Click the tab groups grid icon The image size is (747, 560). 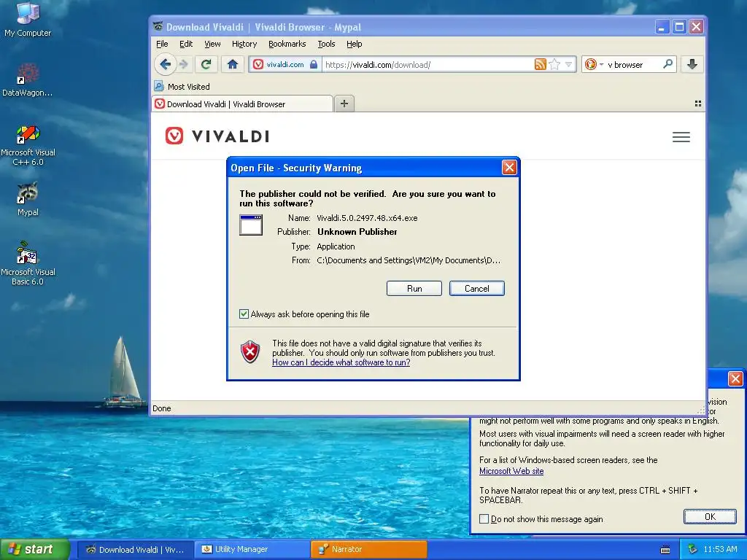pos(698,104)
